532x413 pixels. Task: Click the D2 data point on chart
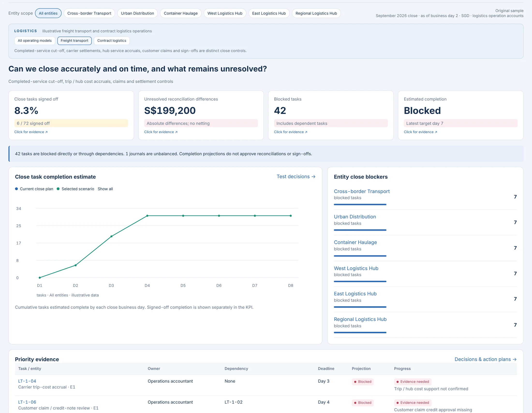75,265
